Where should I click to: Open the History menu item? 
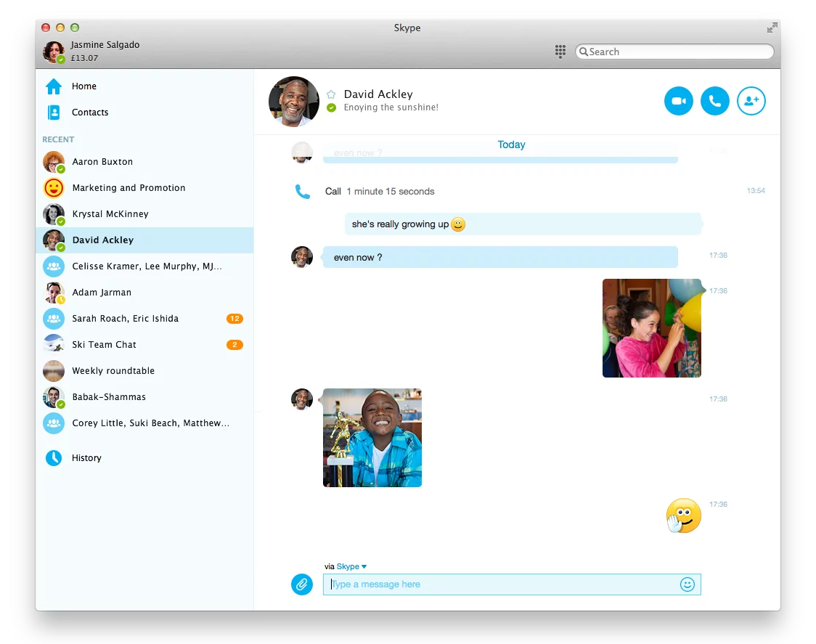pos(144,457)
